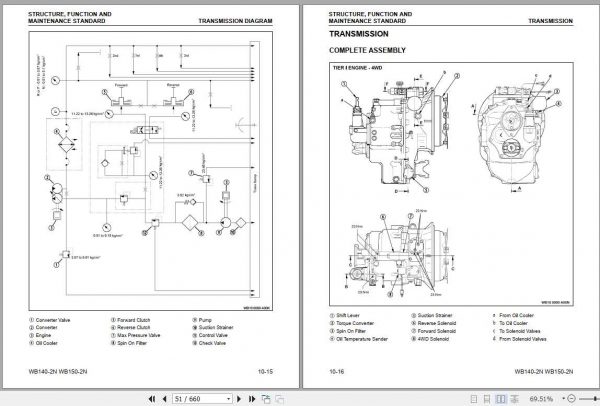Click the TRANSMISSION DIAGRAM header text
Viewport: 600px width, 406px height.
click(235, 21)
